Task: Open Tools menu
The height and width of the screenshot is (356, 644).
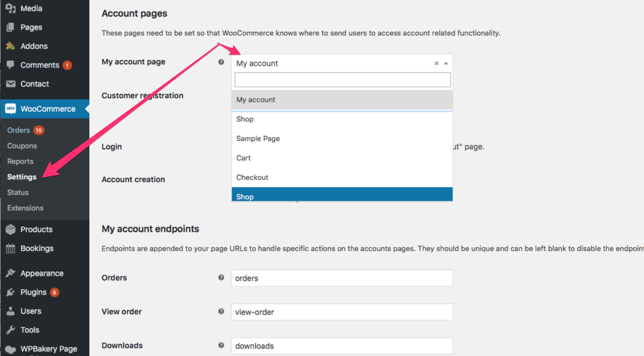Action: [30, 330]
